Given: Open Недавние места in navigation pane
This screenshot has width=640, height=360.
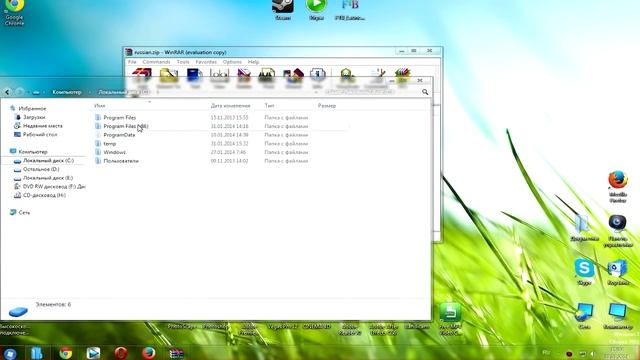Looking at the screenshot, I should 42,126.
